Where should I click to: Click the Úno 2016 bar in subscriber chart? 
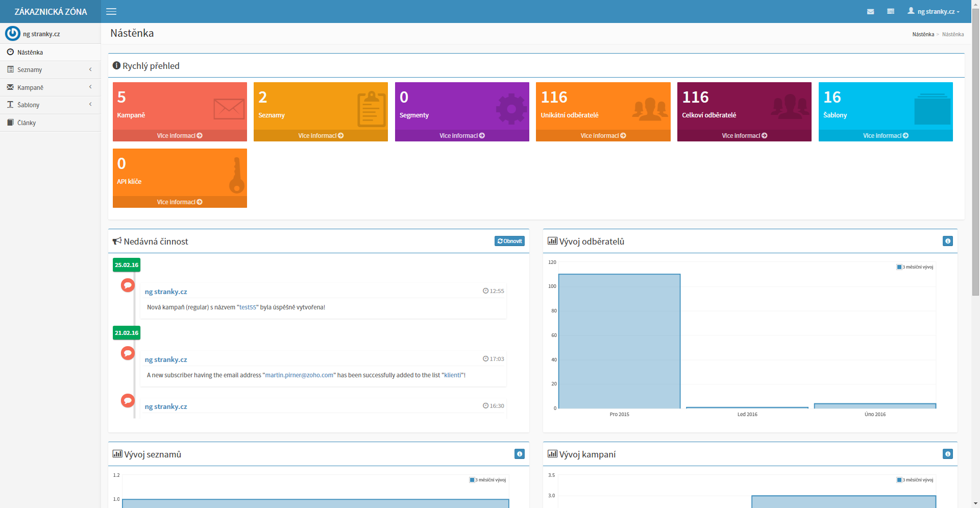(875, 406)
